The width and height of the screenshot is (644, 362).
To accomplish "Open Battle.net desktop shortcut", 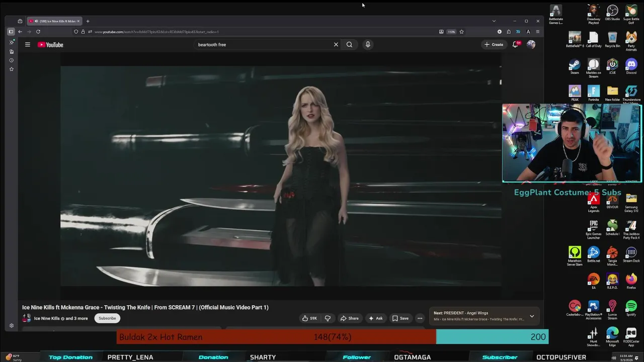I will [594, 255].
